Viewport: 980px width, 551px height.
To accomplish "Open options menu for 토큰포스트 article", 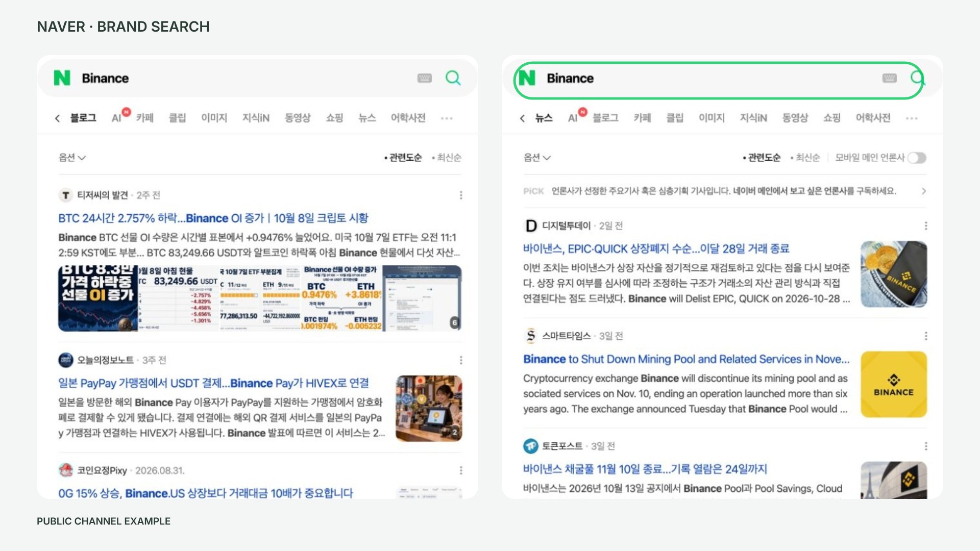I will click(926, 446).
